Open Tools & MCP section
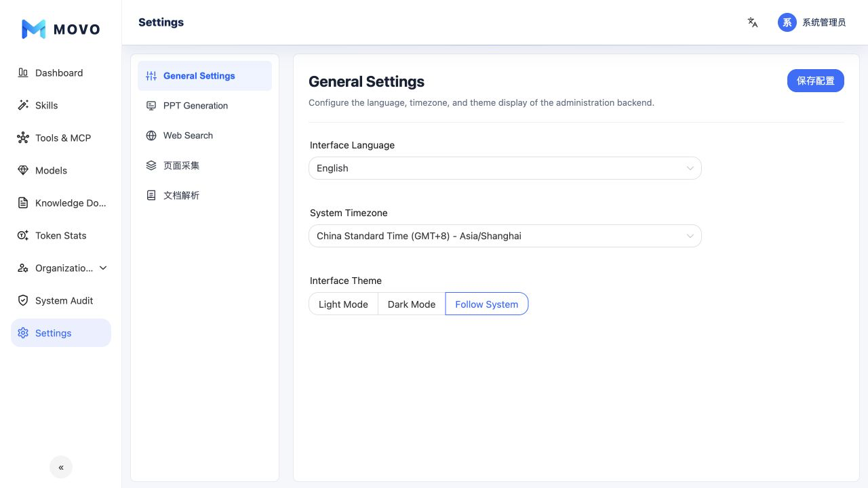Viewport: 868px width, 488px height. pyautogui.click(x=61, y=138)
